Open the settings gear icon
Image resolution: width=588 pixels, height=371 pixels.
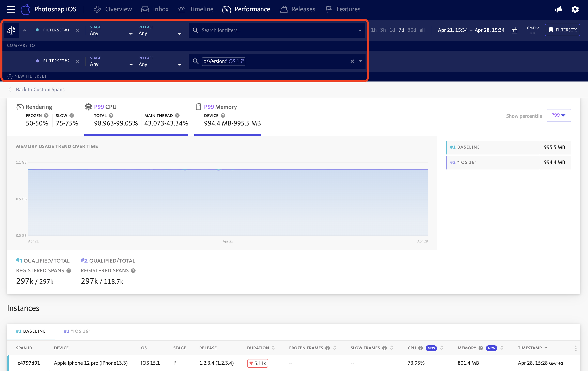pyautogui.click(x=575, y=9)
